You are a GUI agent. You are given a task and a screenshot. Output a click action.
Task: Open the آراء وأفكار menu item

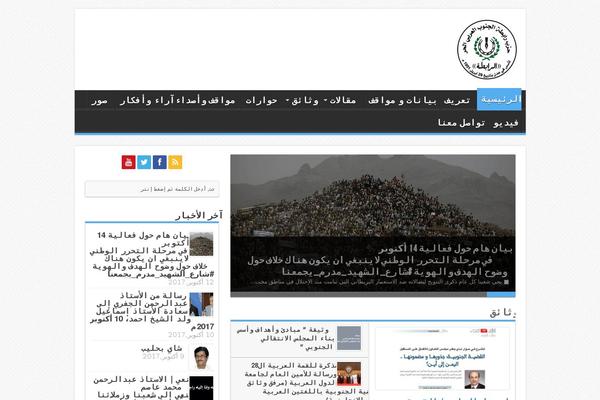(147, 100)
